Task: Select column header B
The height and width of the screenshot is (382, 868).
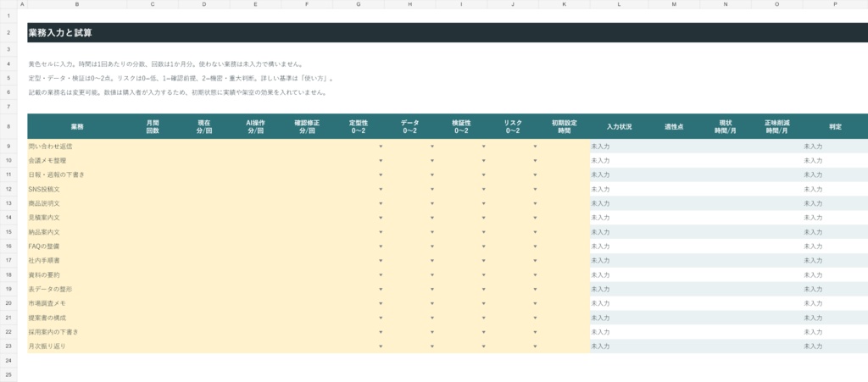Action: [x=77, y=4]
